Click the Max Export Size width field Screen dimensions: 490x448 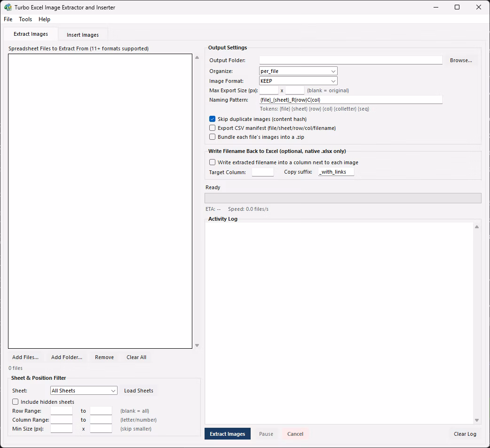(269, 90)
